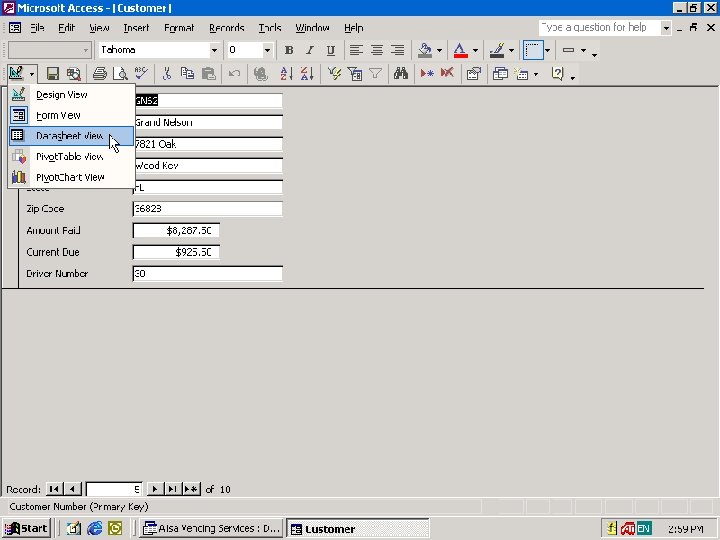Toggle Italic formatting
720x540 pixels.
309,50
